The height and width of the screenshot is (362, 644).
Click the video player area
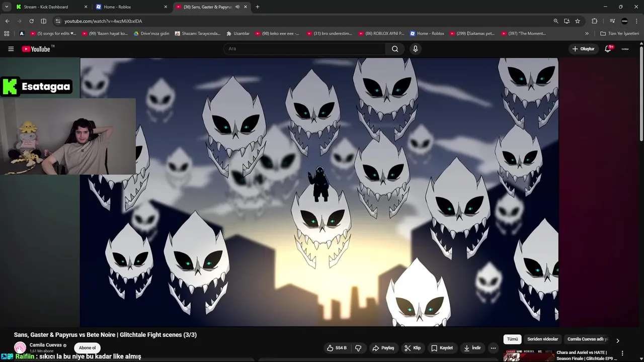pyautogui.click(x=319, y=192)
